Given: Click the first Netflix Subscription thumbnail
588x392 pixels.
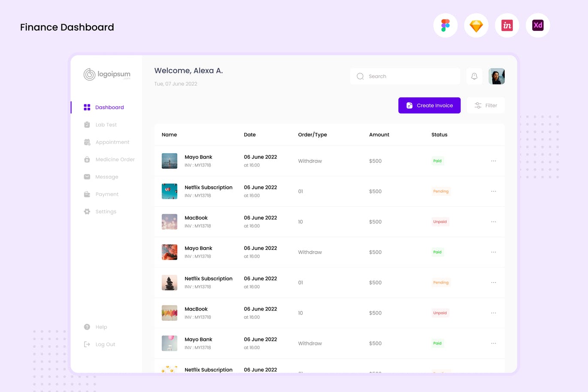Looking at the screenshot, I should click(x=170, y=191).
